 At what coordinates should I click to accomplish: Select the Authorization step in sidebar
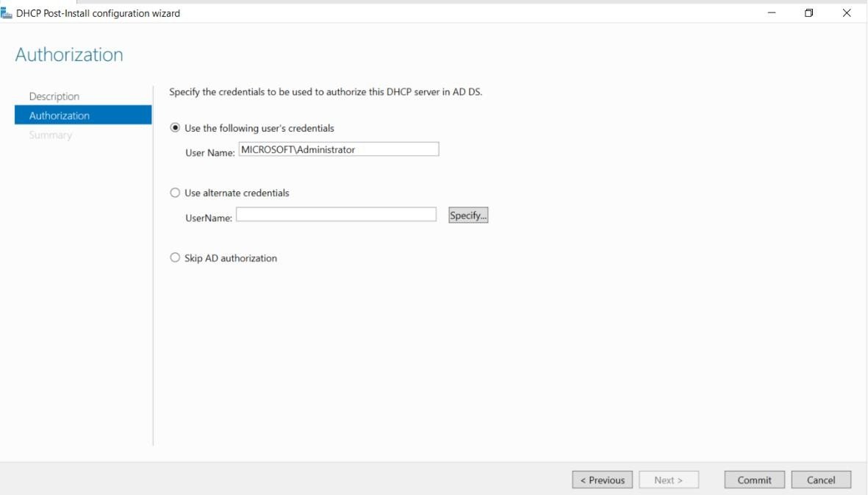click(x=83, y=115)
